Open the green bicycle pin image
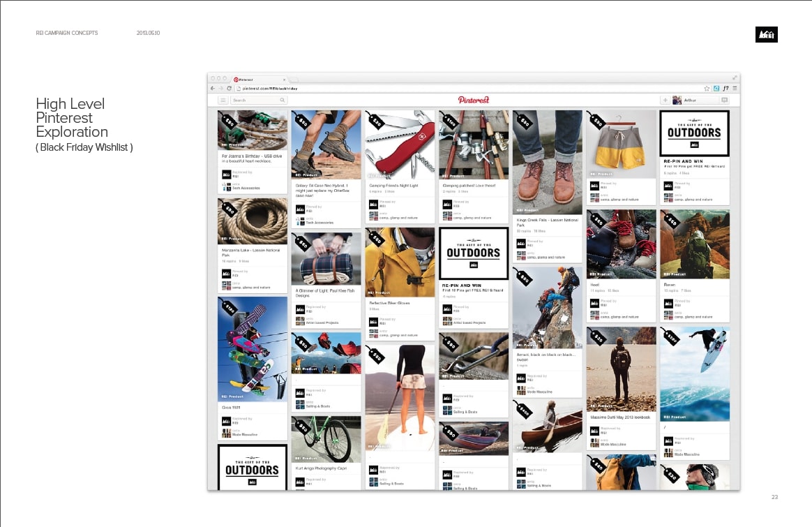This screenshot has width=812, height=527. tap(326, 439)
